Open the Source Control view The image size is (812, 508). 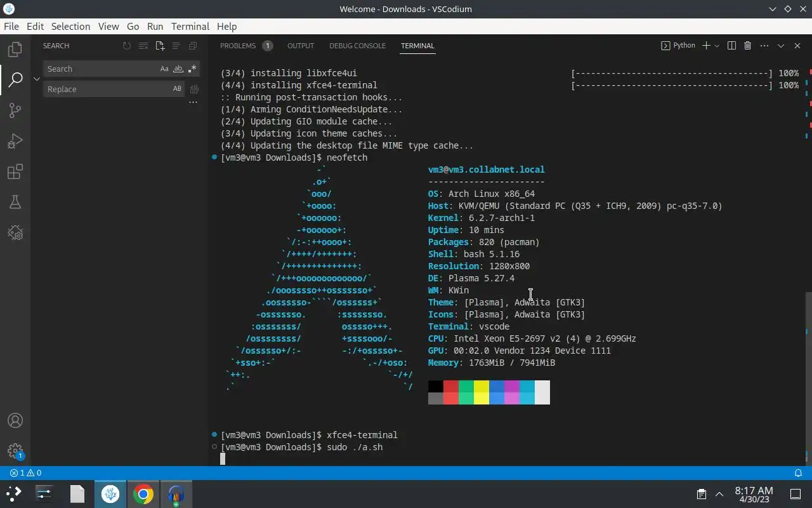point(15,110)
